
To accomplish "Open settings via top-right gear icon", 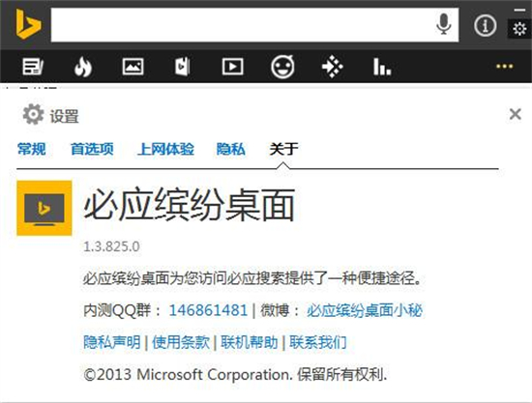I will tap(519, 29).
